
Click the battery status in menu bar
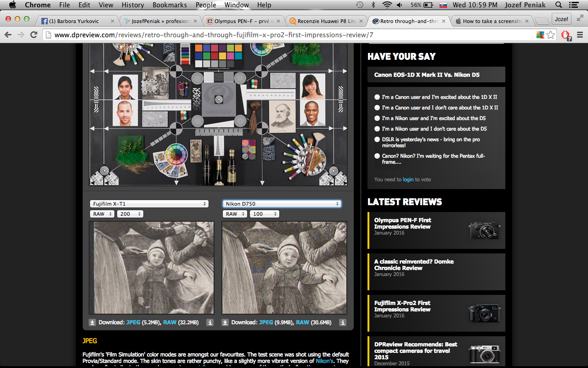(422, 5)
